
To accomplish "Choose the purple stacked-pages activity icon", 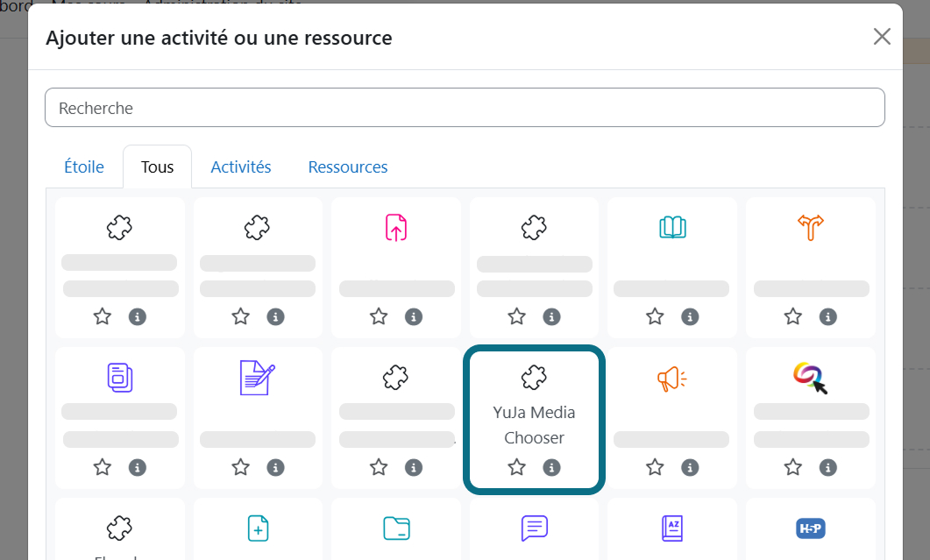I will point(120,378).
